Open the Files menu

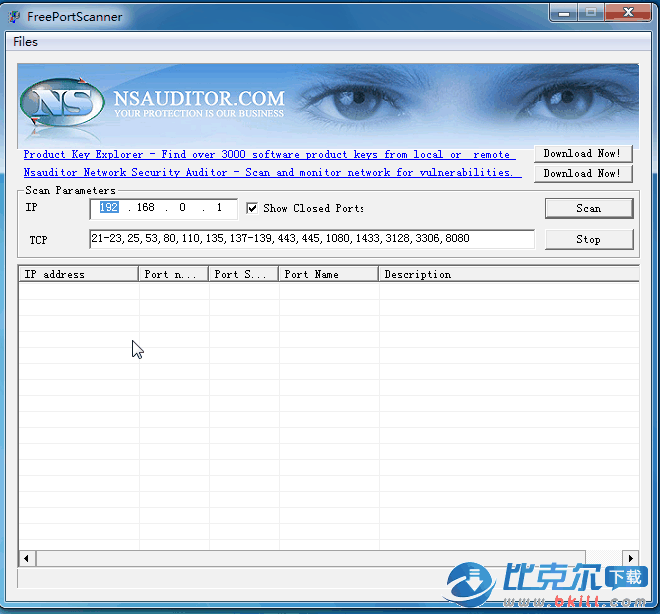pyautogui.click(x=25, y=42)
